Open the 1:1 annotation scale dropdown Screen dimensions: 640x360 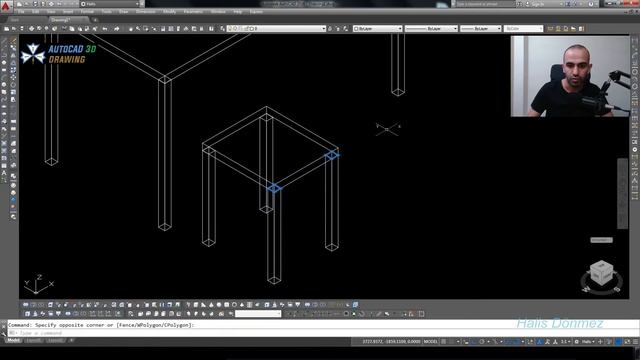coord(565,342)
